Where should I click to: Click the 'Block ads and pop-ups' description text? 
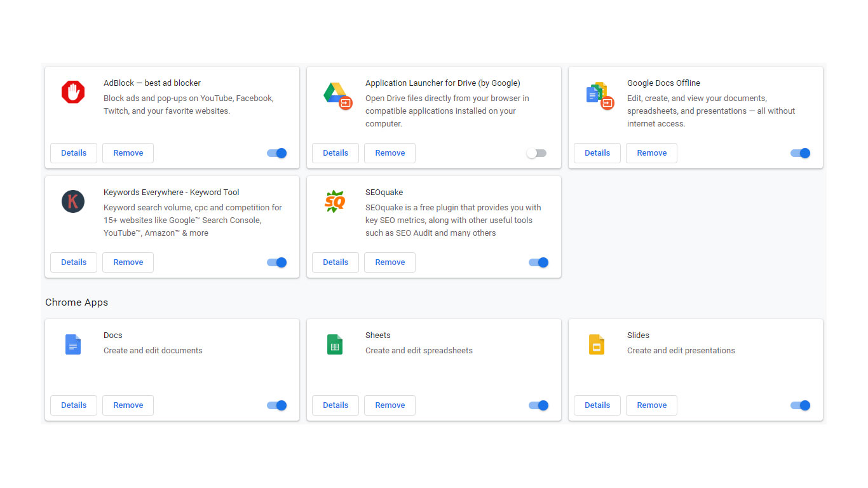point(188,105)
